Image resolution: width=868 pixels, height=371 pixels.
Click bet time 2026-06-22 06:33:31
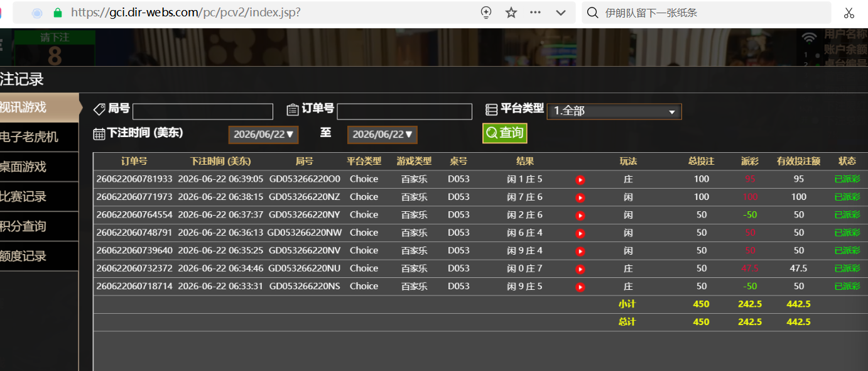[x=220, y=286]
